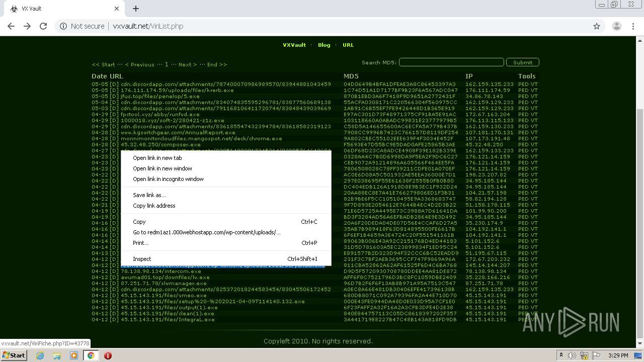This screenshot has height=362, width=644.
Task: Choose Go to redm1az1.000webhostapp.com menu entry
Action: [x=226, y=232]
